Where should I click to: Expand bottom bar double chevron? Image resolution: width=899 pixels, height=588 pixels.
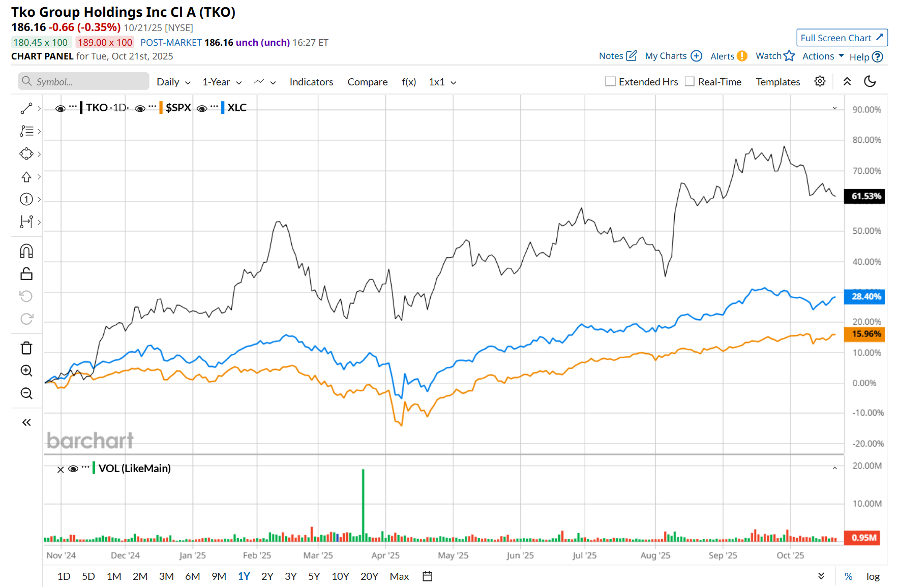821,576
